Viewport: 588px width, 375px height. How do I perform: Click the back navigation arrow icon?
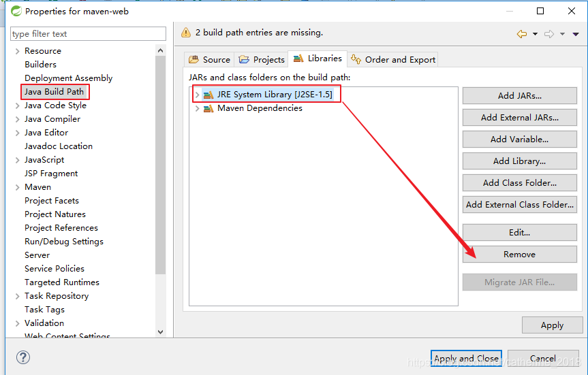tap(522, 34)
